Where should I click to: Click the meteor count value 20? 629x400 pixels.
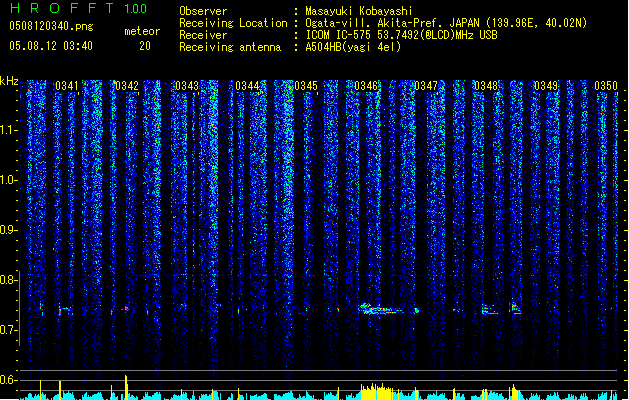(145, 46)
